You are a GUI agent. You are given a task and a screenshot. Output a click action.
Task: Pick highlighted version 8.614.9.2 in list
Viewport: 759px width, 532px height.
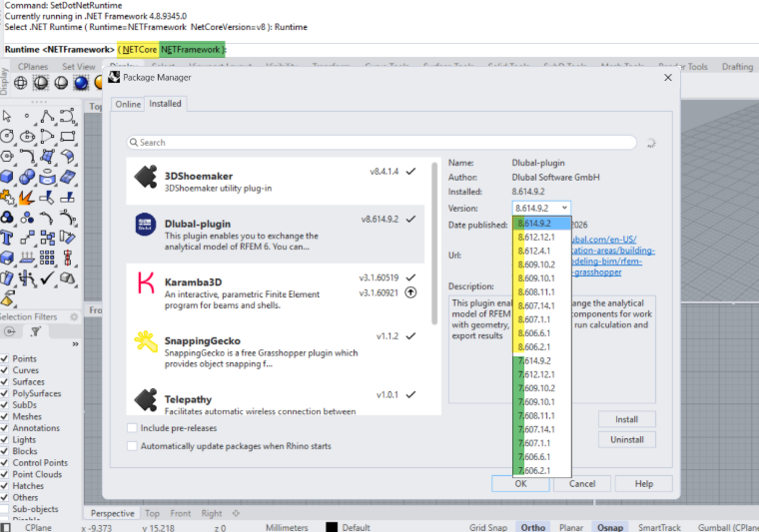[541, 224]
